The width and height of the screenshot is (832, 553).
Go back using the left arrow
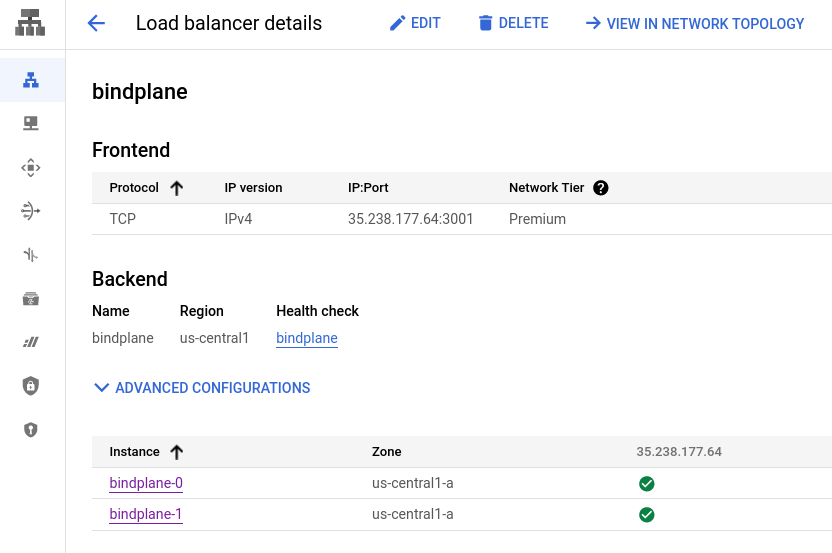pyautogui.click(x=96, y=23)
